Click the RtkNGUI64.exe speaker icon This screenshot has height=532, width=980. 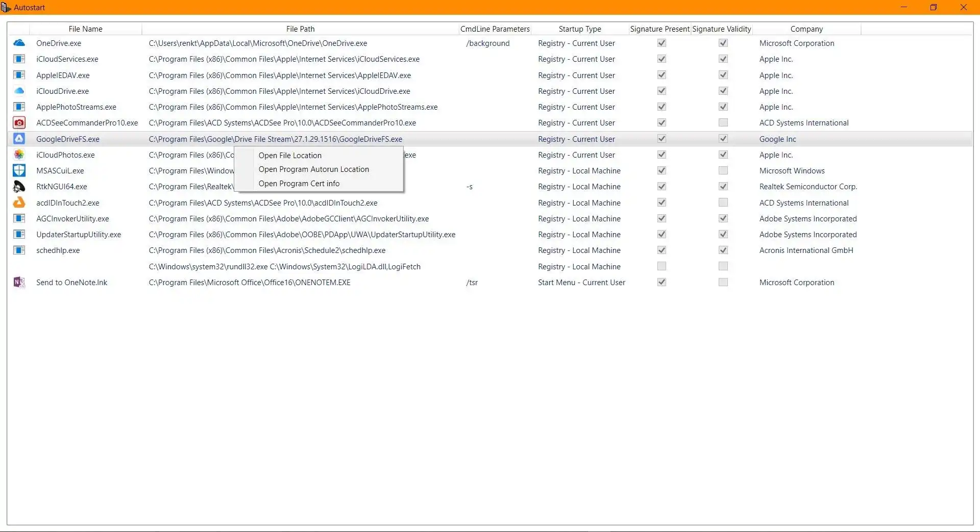19,187
